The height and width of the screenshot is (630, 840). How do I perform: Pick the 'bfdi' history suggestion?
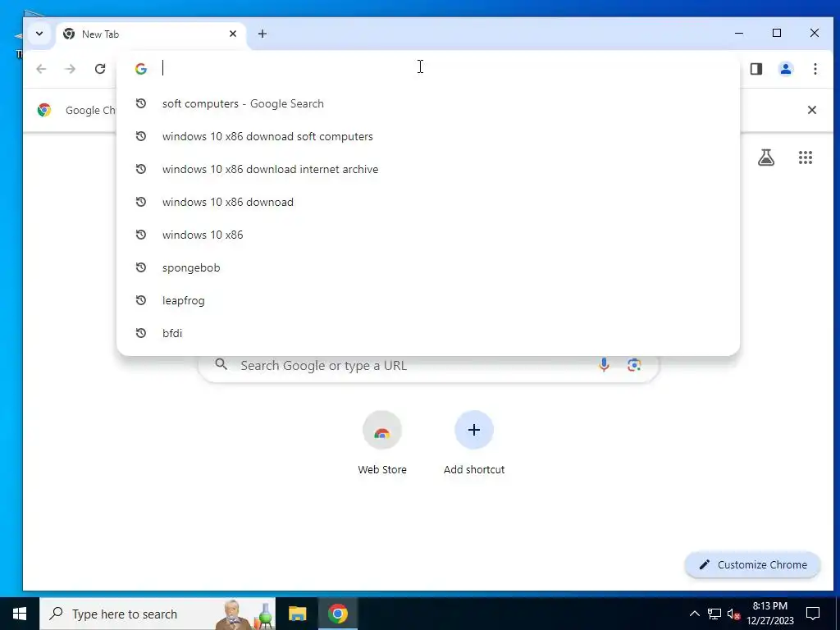coord(428,333)
